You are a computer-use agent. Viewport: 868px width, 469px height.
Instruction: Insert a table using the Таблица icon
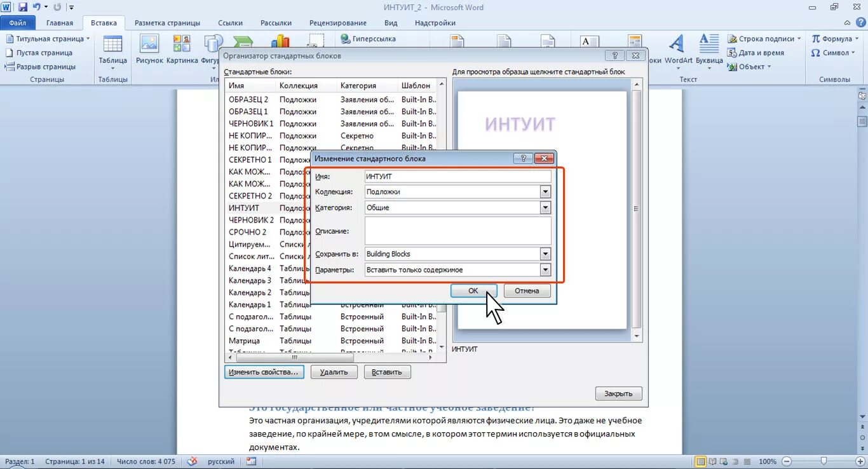click(x=113, y=51)
